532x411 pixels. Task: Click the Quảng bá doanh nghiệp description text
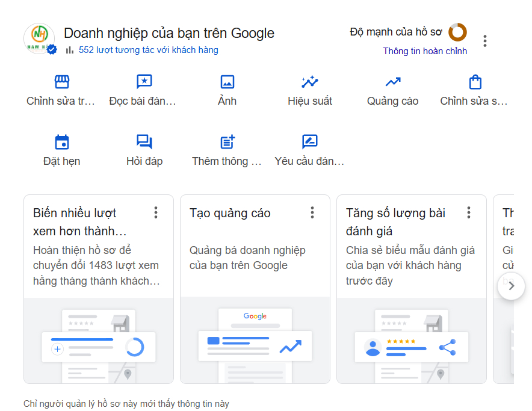[247, 258]
